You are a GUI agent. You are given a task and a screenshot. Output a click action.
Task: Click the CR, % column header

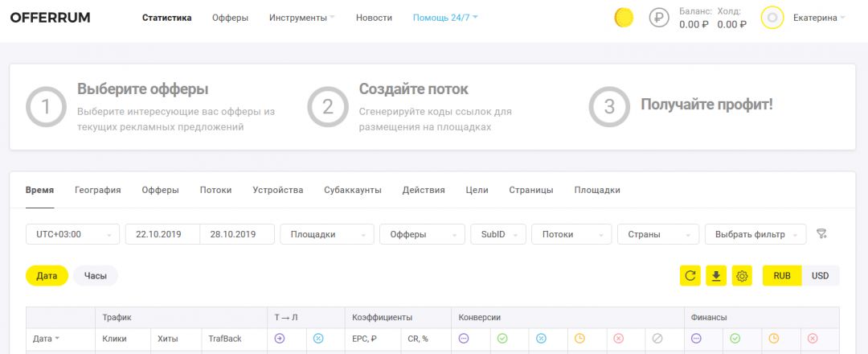[x=417, y=339]
